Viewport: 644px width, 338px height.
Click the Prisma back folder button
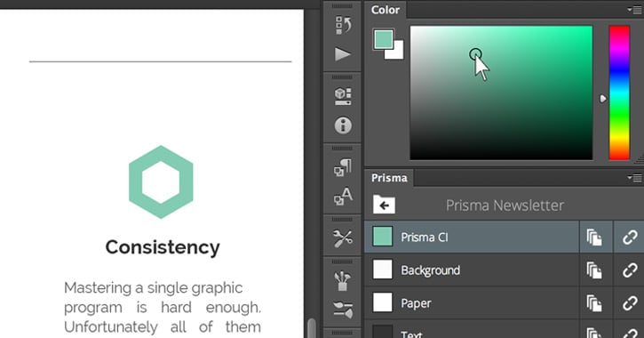coord(384,205)
